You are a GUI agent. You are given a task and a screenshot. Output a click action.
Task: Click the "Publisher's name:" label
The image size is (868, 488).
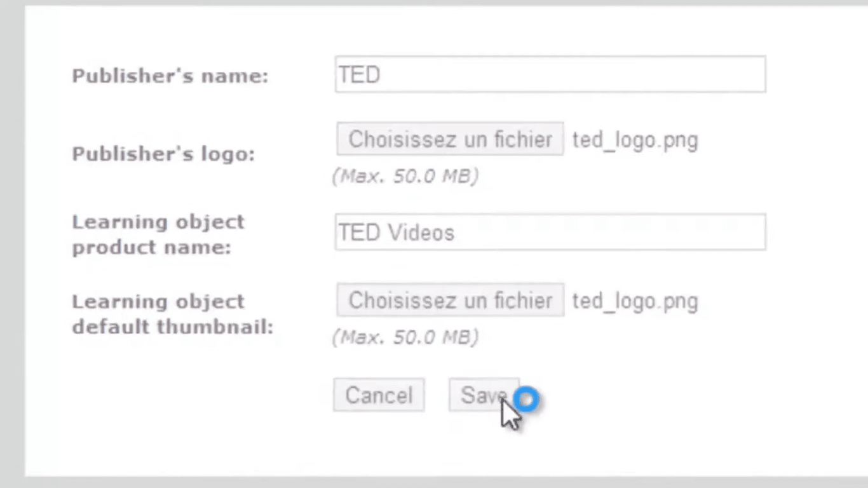point(170,76)
